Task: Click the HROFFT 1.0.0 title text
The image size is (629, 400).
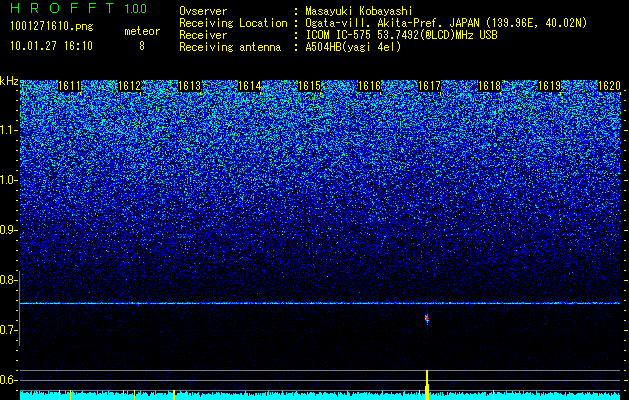Action: pos(79,8)
